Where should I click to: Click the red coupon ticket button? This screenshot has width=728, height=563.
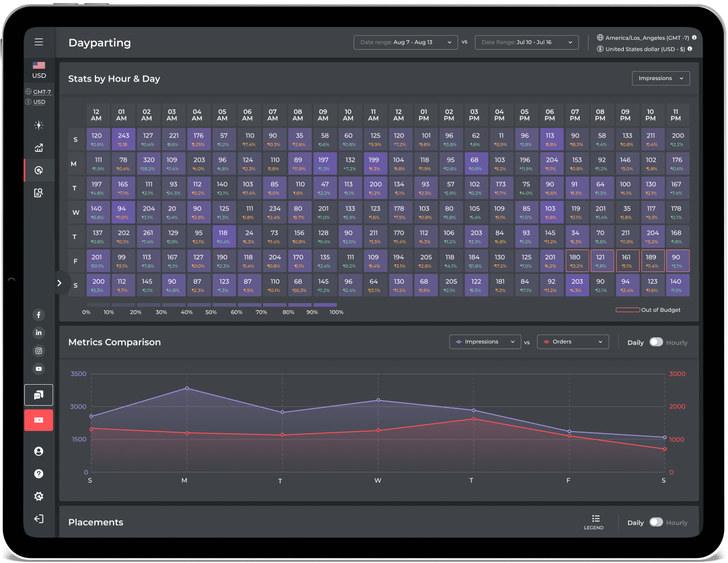click(x=39, y=420)
